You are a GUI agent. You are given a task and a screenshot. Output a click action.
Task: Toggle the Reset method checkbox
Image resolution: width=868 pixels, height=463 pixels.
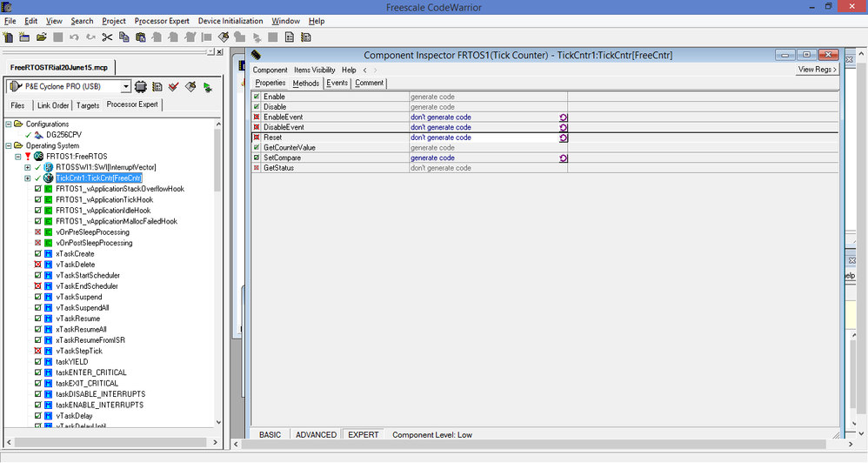(257, 138)
